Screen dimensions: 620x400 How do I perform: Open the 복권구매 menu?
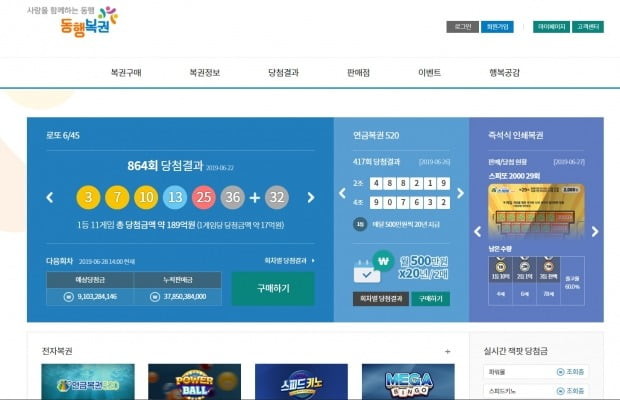[126, 73]
